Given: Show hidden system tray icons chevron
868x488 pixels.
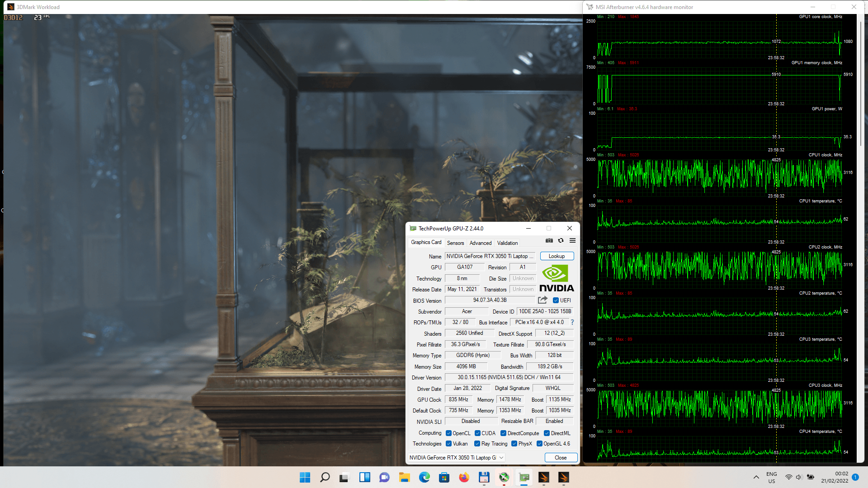Looking at the screenshot, I should point(756,477).
